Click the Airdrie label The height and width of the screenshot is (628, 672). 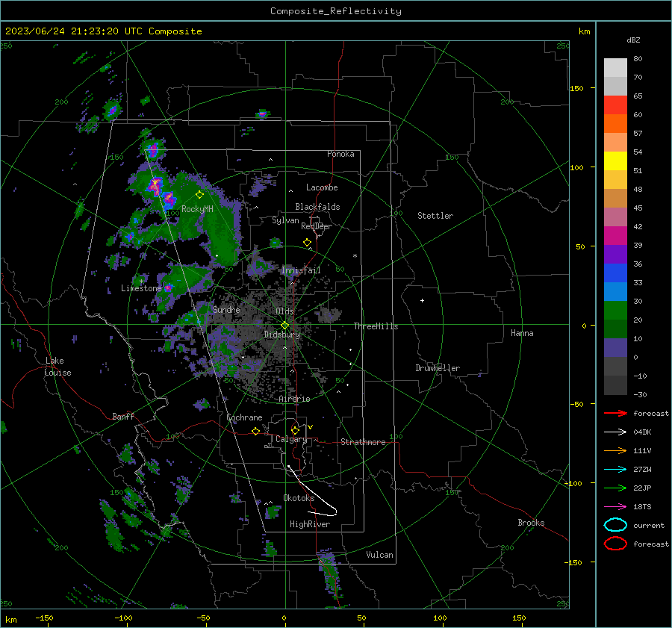[x=294, y=399]
